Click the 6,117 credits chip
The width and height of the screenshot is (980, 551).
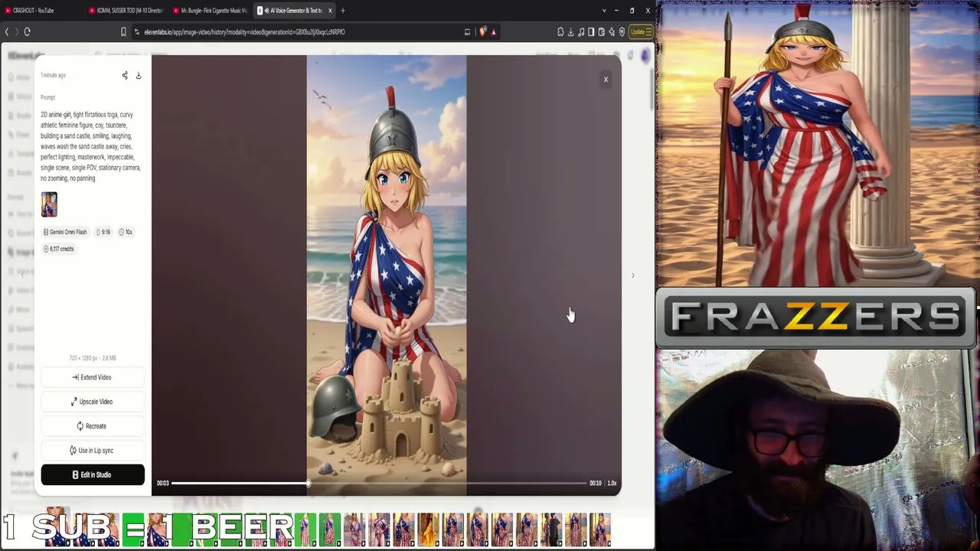[x=59, y=249]
